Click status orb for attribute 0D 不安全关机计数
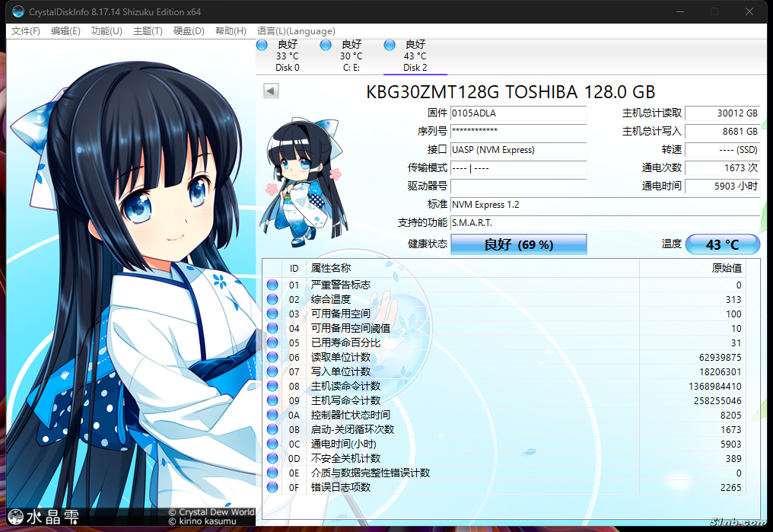The height and width of the screenshot is (532, 773). point(272,458)
